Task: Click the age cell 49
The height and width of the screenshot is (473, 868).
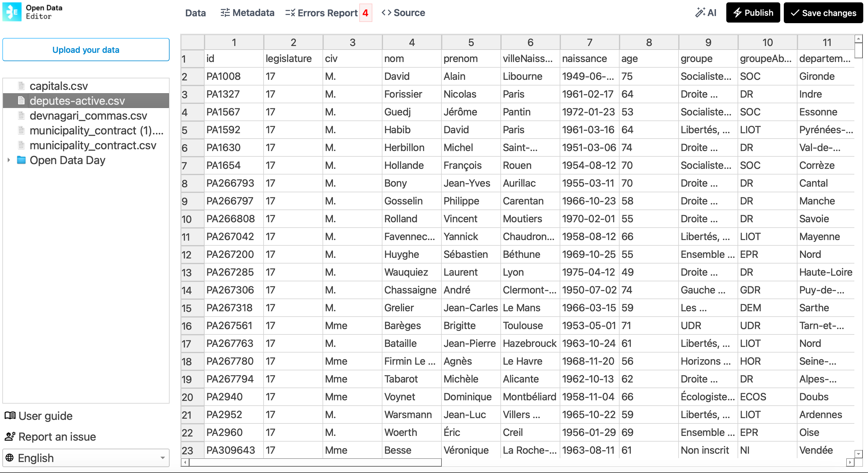Action: pos(649,272)
